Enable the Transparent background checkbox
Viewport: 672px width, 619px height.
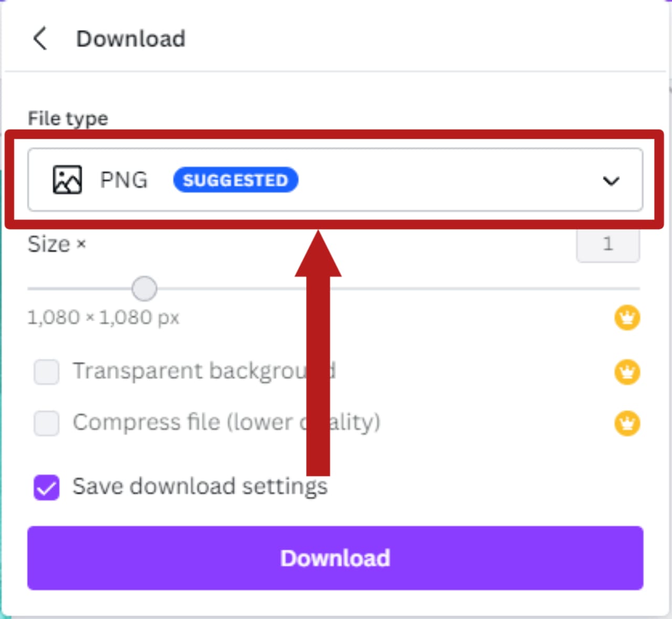(47, 372)
